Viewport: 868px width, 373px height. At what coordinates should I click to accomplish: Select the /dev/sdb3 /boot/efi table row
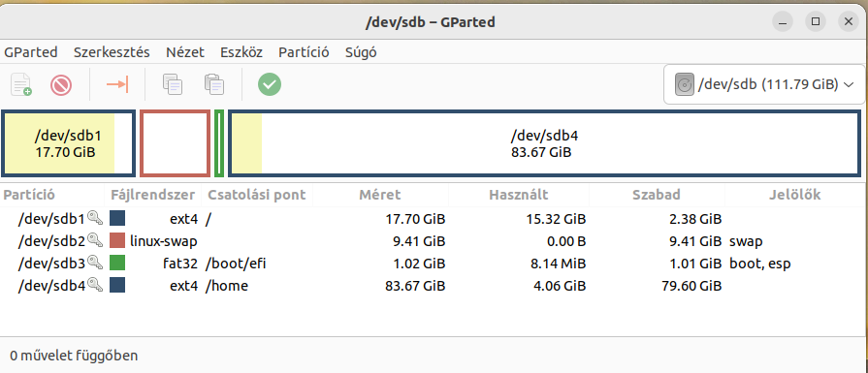434,264
